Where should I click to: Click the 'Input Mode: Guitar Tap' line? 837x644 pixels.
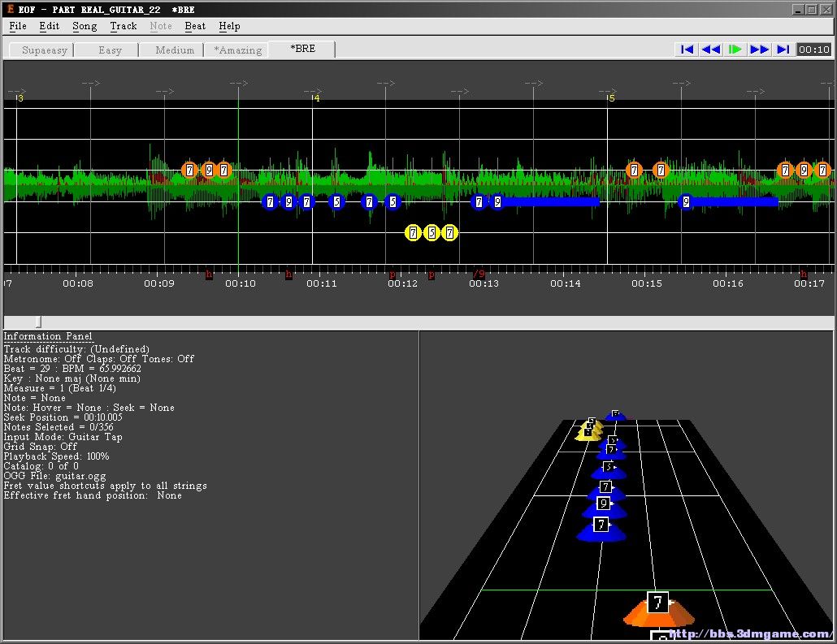click(63, 437)
